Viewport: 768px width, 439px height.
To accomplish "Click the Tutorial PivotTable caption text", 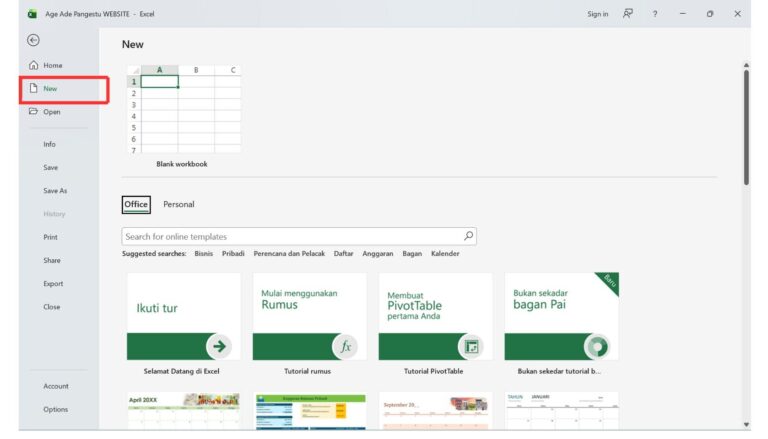I will click(433, 371).
